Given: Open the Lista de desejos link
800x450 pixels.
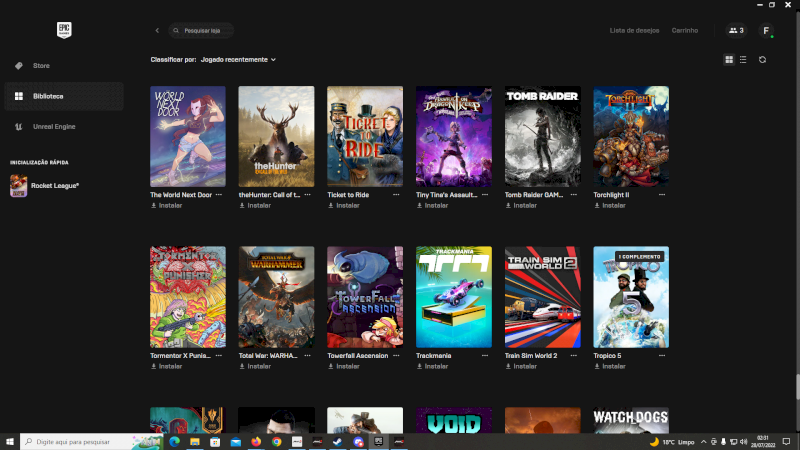Looking at the screenshot, I should click(x=634, y=31).
